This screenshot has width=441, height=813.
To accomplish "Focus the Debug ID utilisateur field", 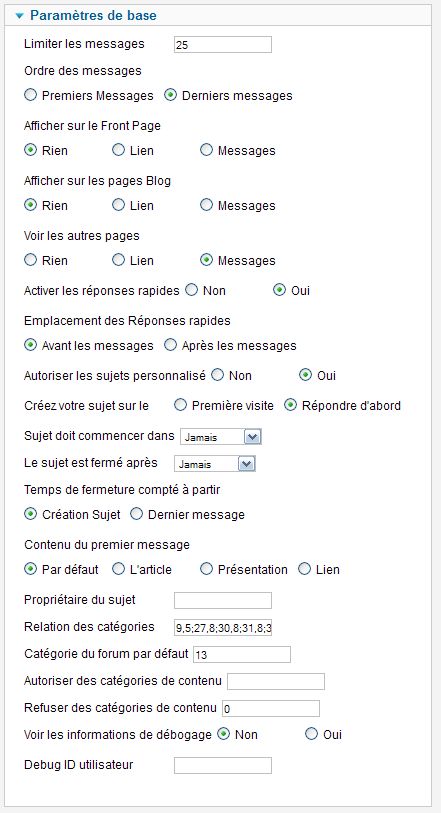I will (223, 765).
